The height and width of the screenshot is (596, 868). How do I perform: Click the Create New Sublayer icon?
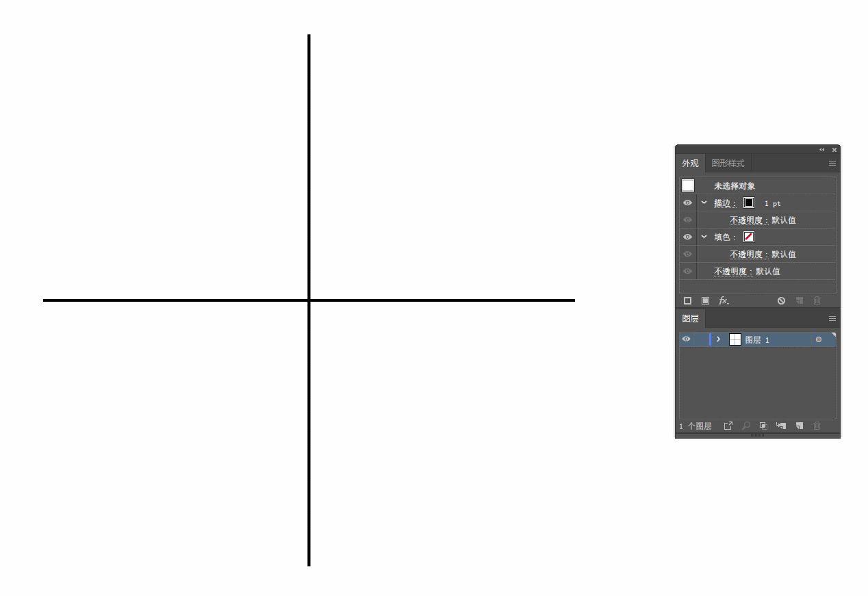point(781,426)
